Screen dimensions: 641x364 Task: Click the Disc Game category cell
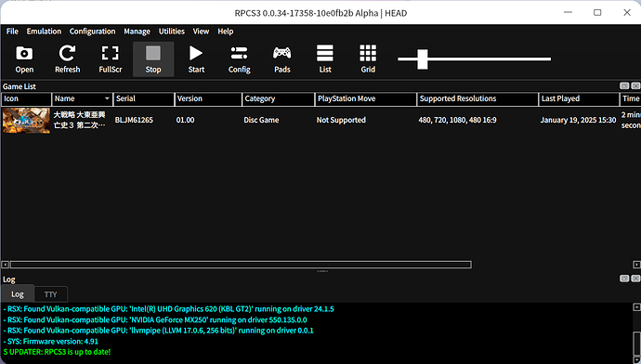point(261,120)
